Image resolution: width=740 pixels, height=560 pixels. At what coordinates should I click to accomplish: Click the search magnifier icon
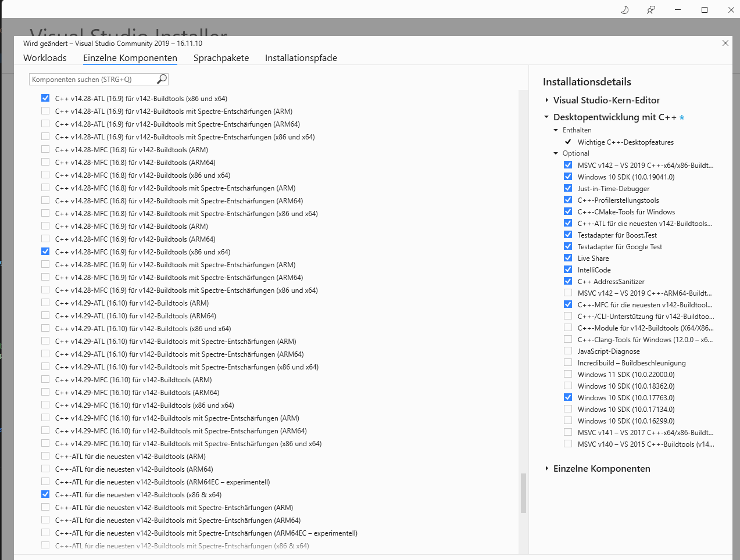coord(161,78)
